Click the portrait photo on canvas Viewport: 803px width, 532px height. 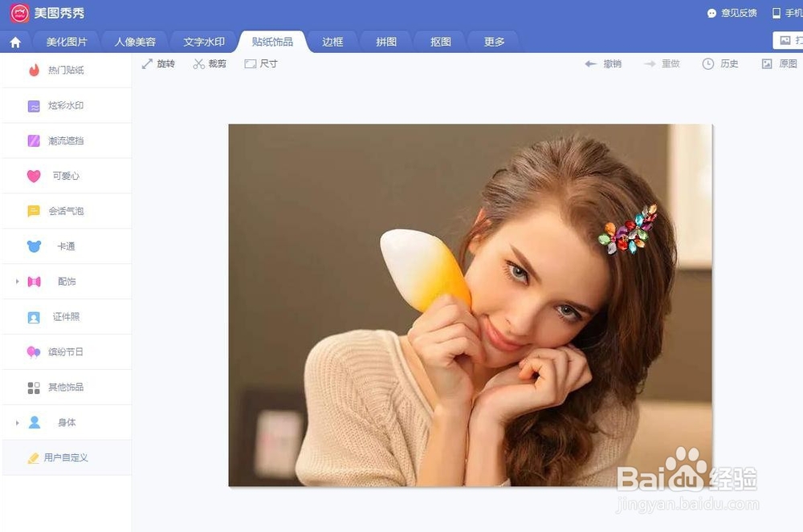(470, 305)
